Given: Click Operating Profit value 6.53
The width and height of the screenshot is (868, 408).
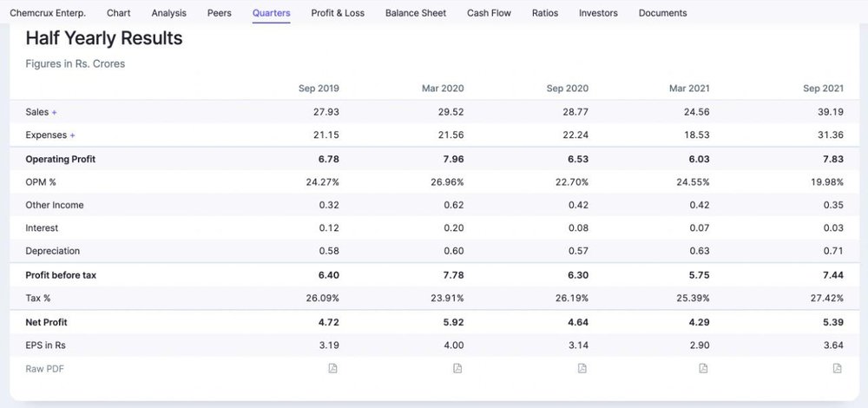Looking at the screenshot, I should tap(578, 159).
